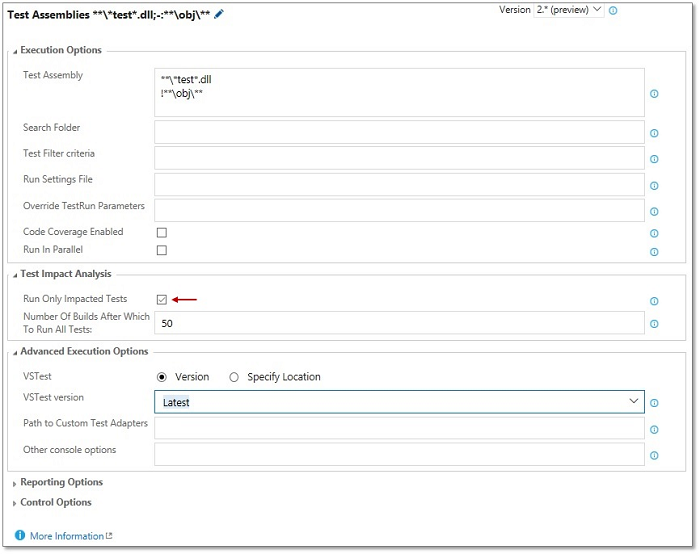Click the Number Of Builds field showing 50
Screen dimensions: 700x554
click(399, 323)
